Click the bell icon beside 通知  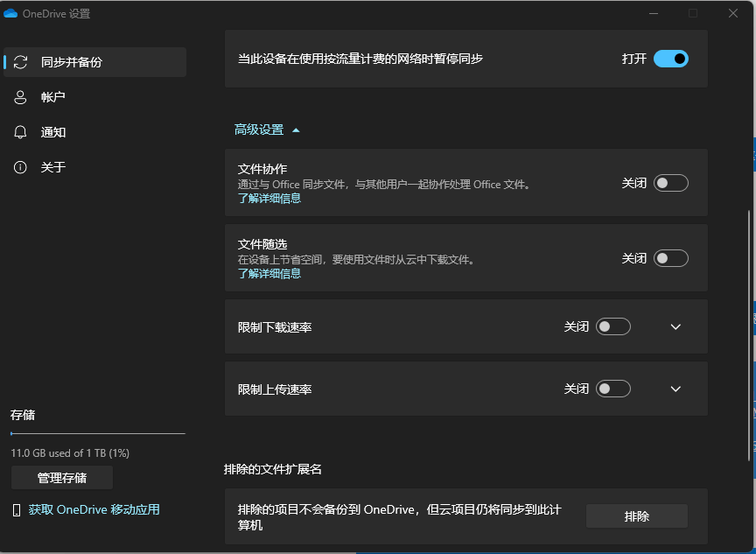(20, 132)
